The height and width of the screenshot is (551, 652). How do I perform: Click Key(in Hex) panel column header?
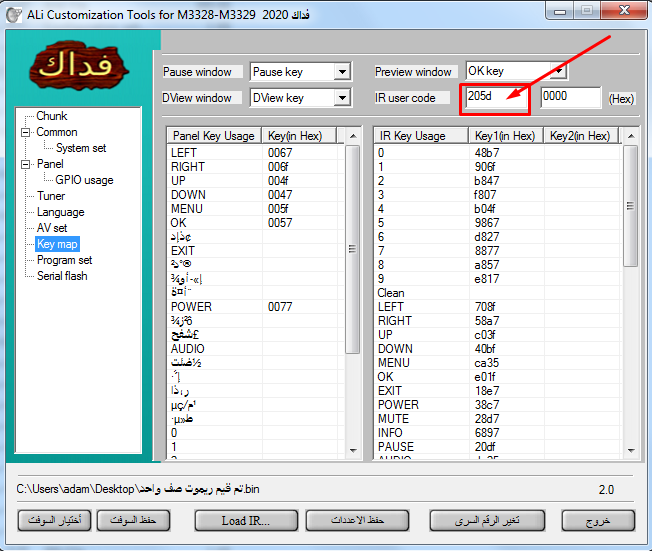coord(299,136)
